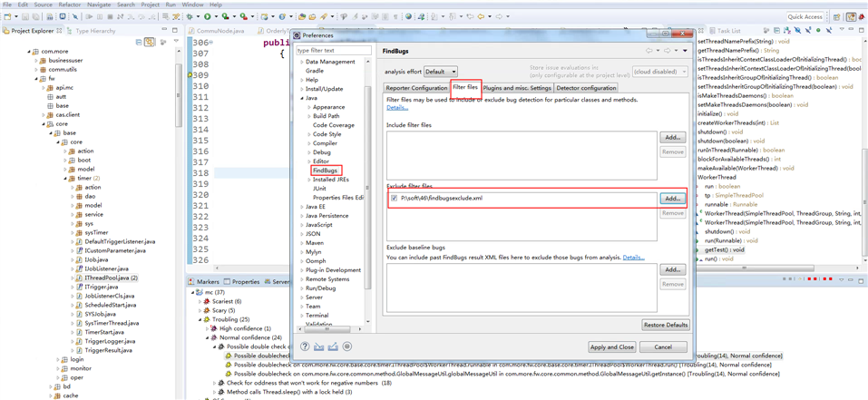Click Add button for Exclude filter files

673,198
